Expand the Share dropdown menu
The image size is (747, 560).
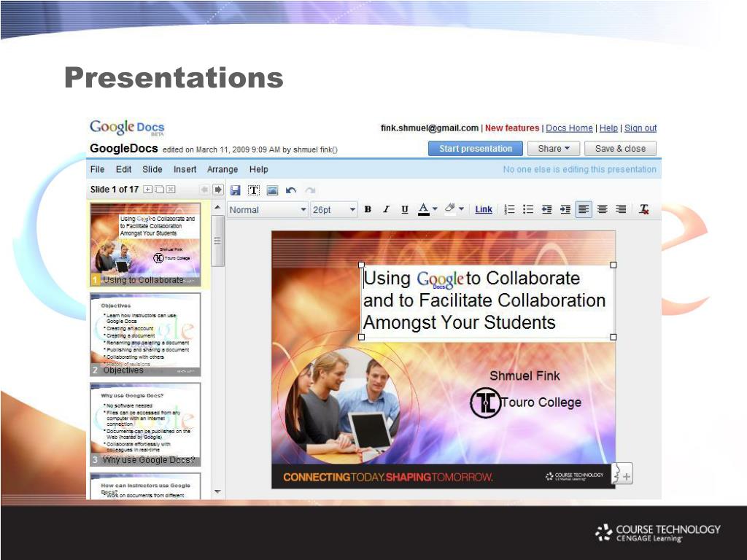(554, 149)
